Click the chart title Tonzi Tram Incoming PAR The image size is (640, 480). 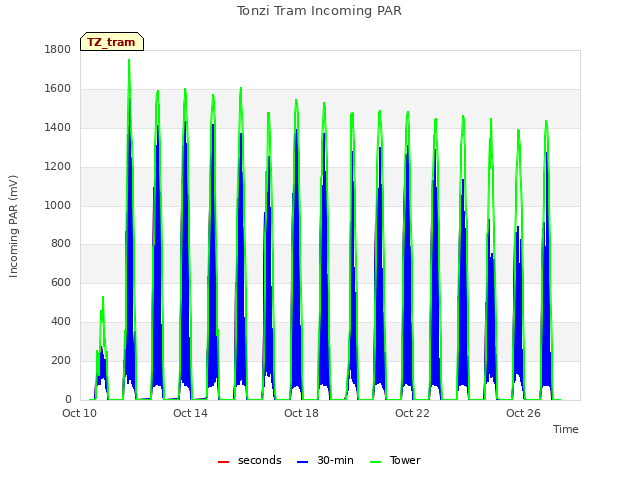(319, 11)
